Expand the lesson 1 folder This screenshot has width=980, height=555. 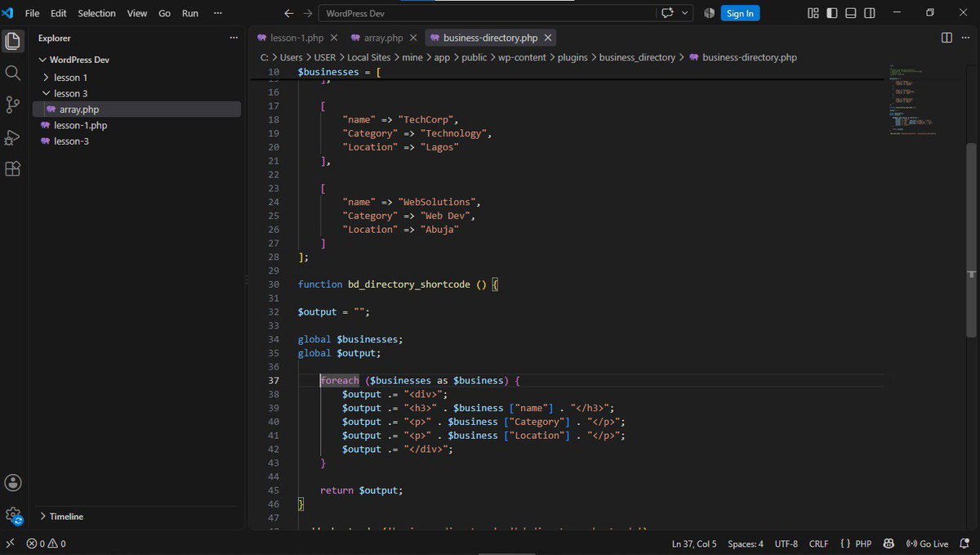pos(71,78)
